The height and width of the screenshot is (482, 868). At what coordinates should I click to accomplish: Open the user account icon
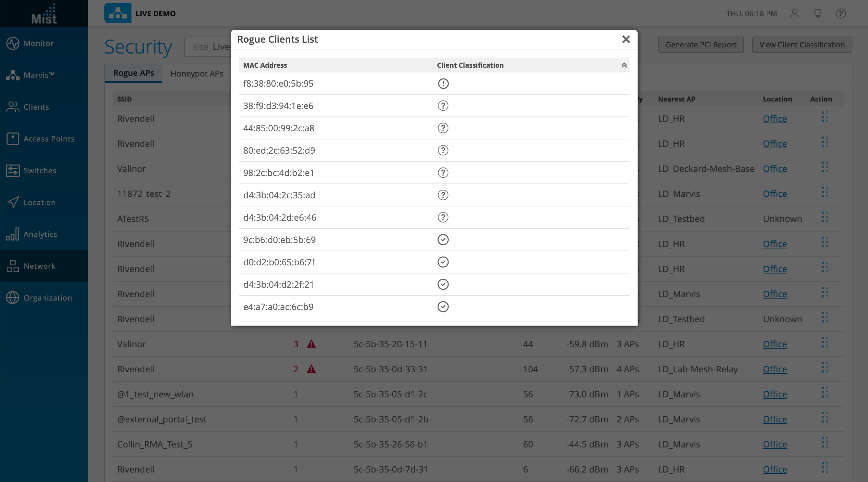click(x=794, y=14)
